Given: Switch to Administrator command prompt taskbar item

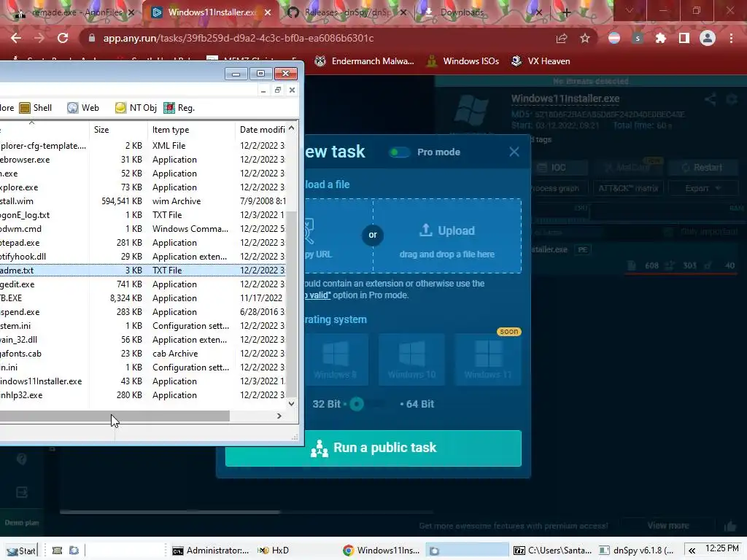Looking at the screenshot, I should pyautogui.click(x=211, y=551).
